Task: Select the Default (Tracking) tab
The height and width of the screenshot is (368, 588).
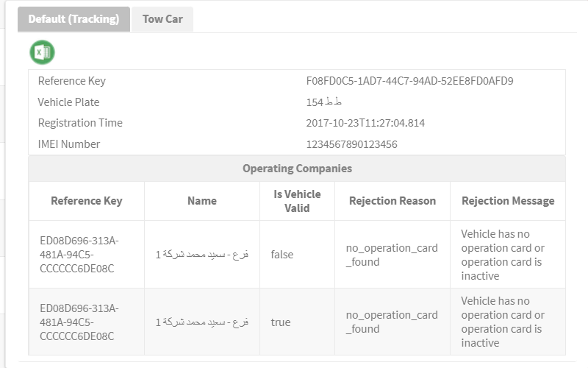Action: click(x=74, y=19)
